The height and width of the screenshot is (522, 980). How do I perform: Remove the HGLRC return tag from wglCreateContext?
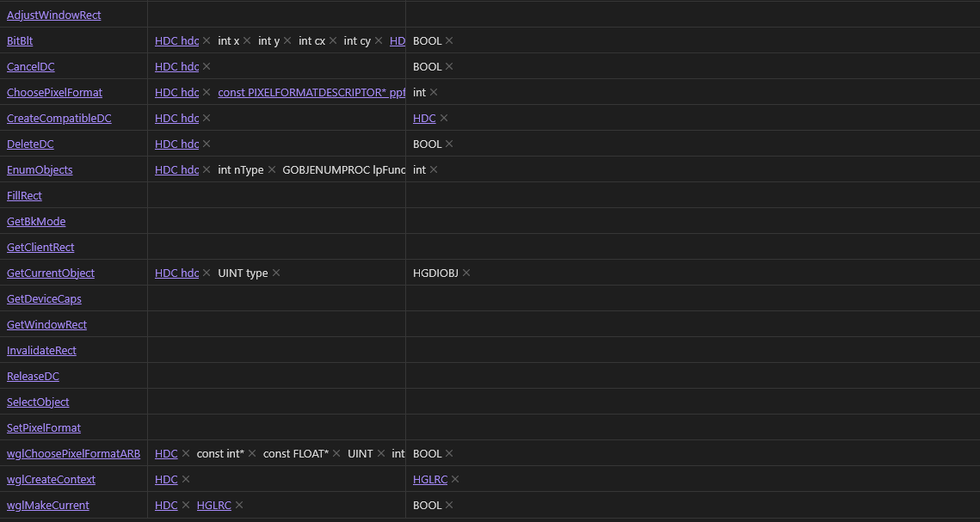(454, 479)
